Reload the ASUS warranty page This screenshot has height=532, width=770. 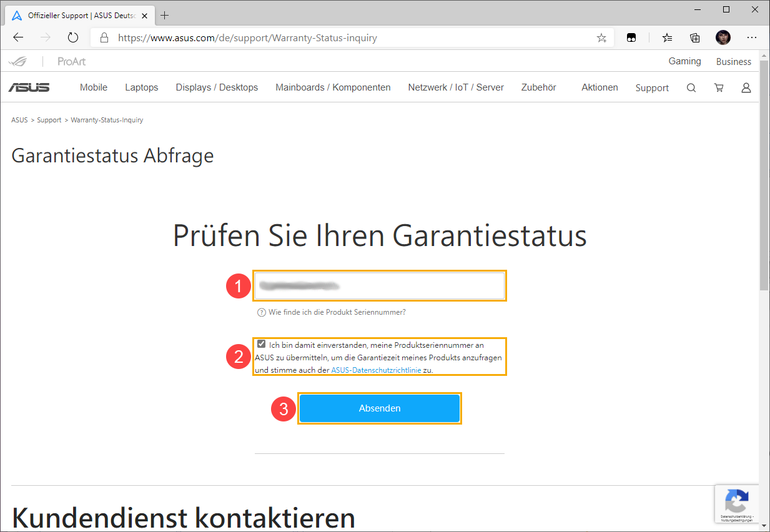coord(73,37)
